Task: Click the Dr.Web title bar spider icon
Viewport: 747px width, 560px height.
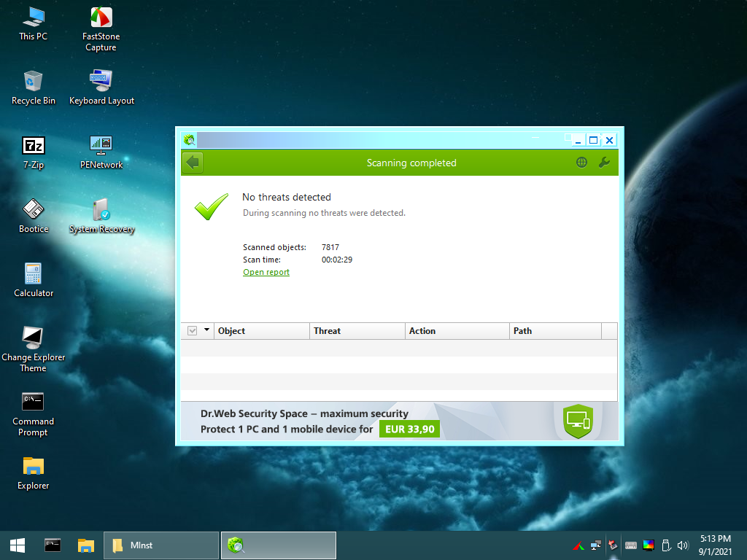Action: click(x=189, y=140)
